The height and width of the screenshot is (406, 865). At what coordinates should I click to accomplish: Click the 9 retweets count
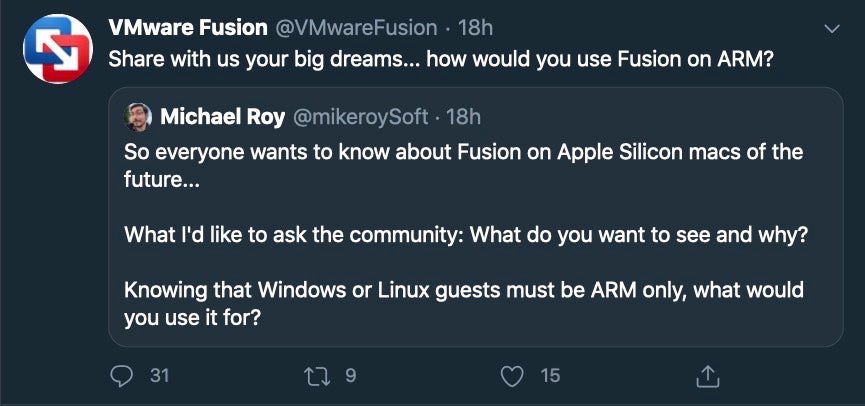click(350, 376)
